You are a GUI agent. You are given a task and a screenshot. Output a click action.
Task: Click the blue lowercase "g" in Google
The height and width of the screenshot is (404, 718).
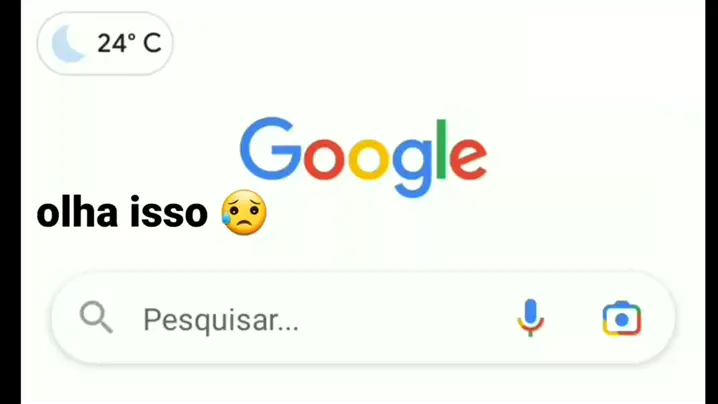(412, 168)
